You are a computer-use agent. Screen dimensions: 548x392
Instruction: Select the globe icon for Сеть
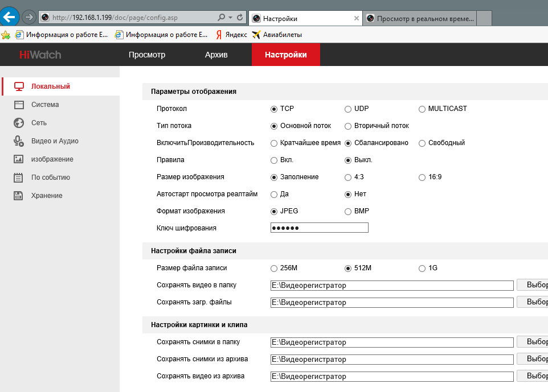pyautogui.click(x=19, y=123)
